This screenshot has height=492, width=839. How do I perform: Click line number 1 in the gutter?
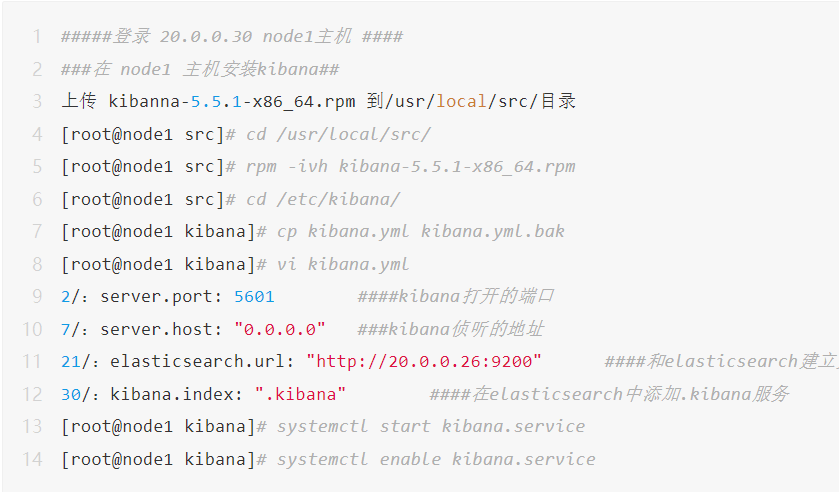37,37
